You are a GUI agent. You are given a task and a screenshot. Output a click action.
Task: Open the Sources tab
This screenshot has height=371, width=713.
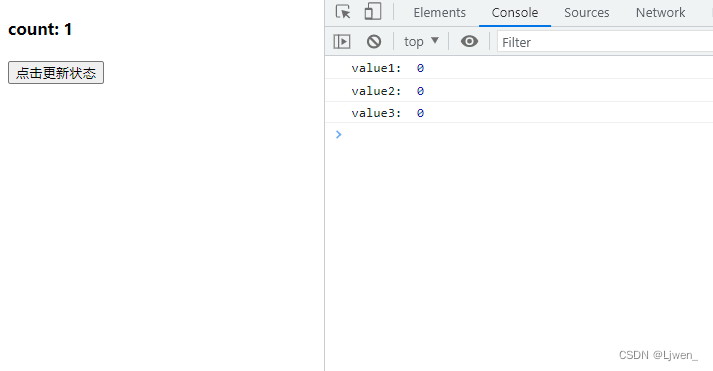[587, 12]
